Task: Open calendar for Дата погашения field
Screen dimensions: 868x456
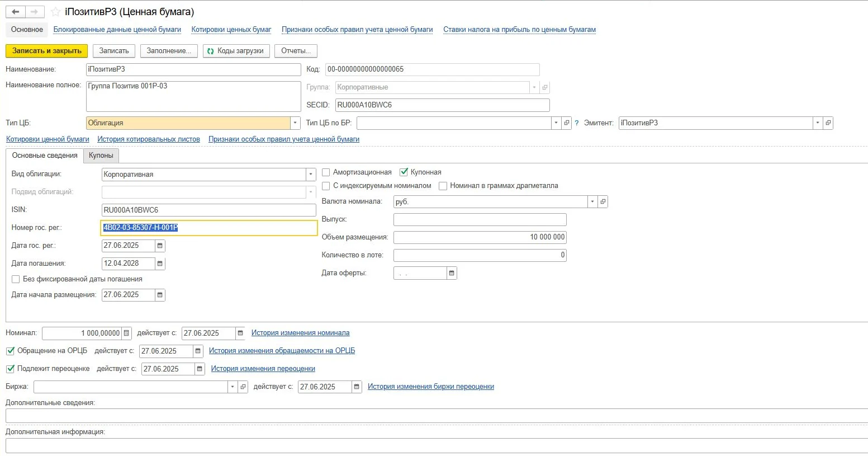Action: pyautogui.click(x=160, y=264)
